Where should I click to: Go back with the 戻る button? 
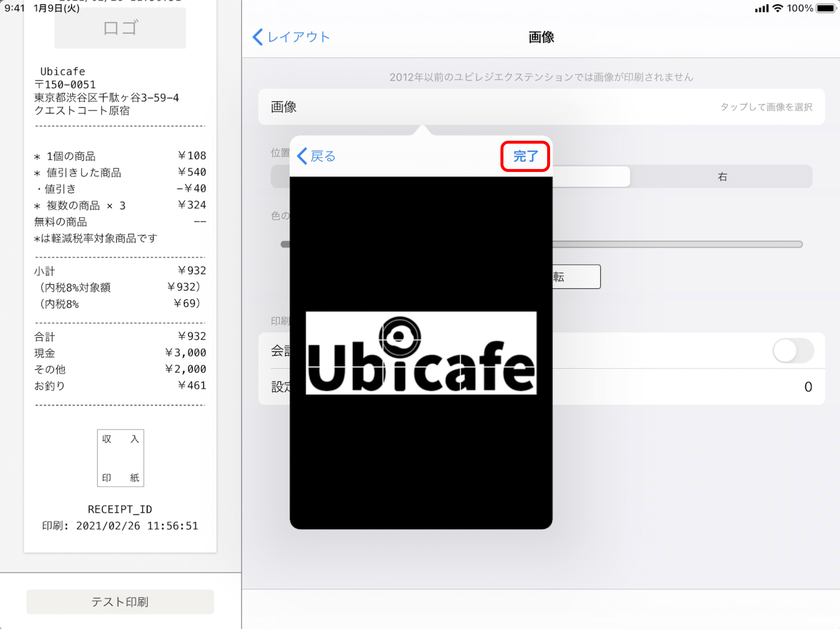click(316, 156)
